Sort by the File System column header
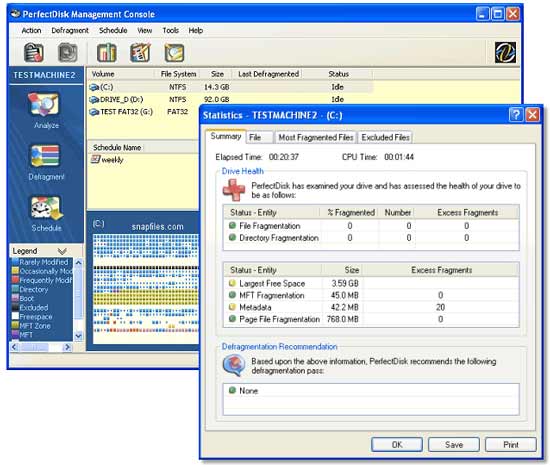This screenshot has height=467, width=550. [178, 74]
